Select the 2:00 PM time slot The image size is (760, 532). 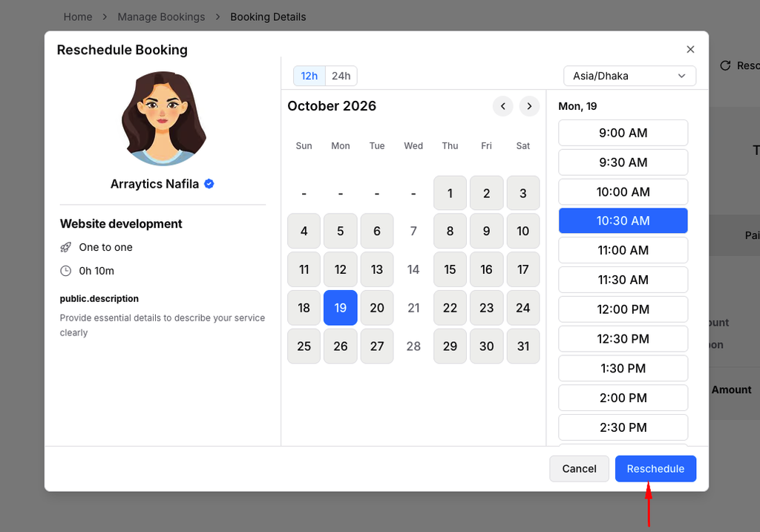point(623,398)
